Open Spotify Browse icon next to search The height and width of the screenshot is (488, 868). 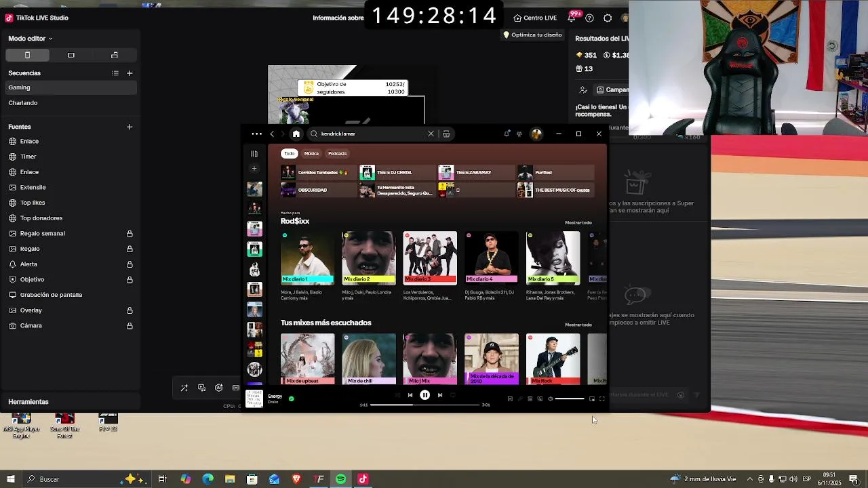point(446,134)
